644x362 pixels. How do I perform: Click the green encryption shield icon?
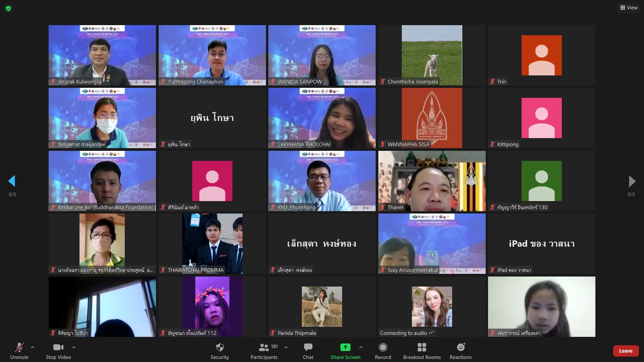pyautogui.click(x=8, y=8)
